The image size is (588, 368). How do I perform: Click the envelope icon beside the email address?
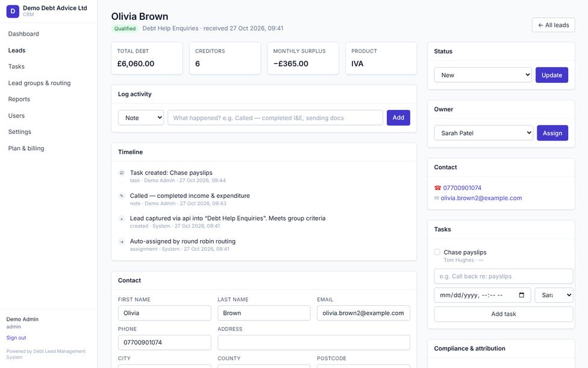pos(437,198)
